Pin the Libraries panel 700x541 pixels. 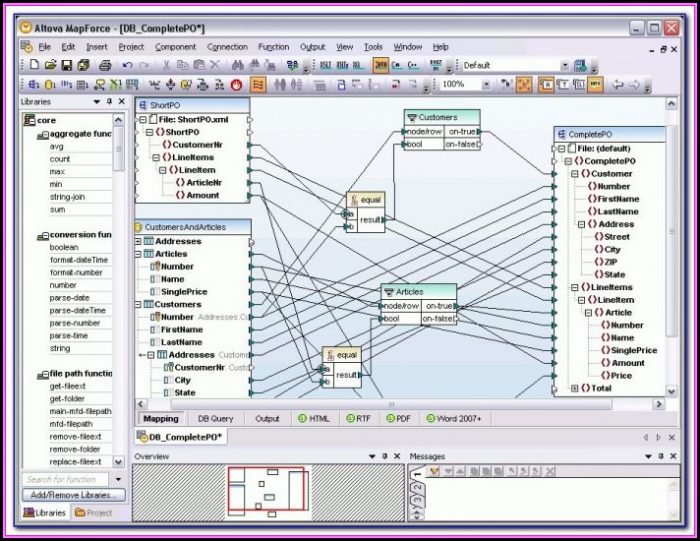pos(109,102)
